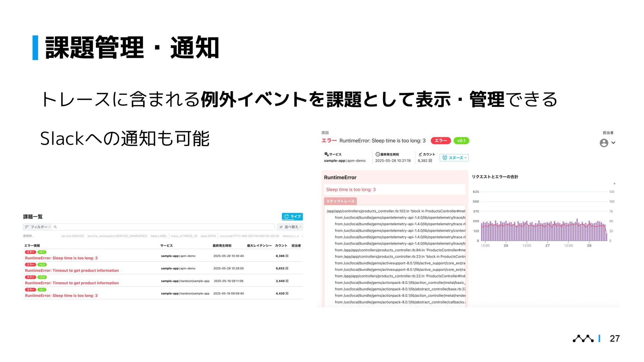Click the assignee avatar icon
Screen dimensions: 644x362
[604, 143]
